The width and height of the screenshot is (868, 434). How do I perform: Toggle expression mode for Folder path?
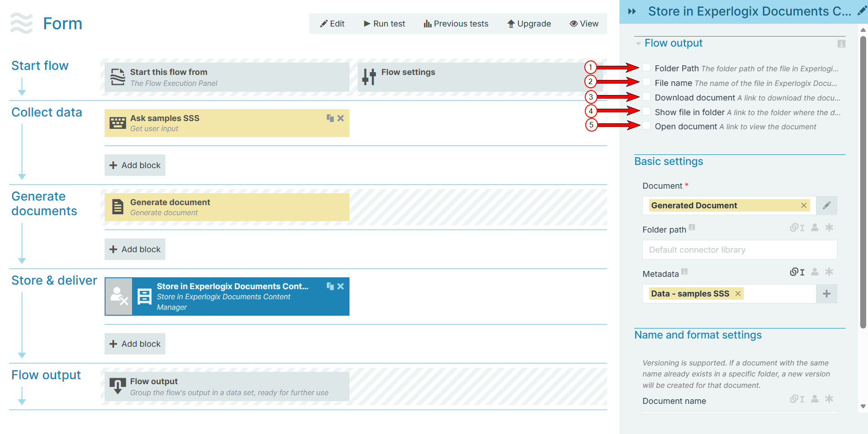click(797, 228)
